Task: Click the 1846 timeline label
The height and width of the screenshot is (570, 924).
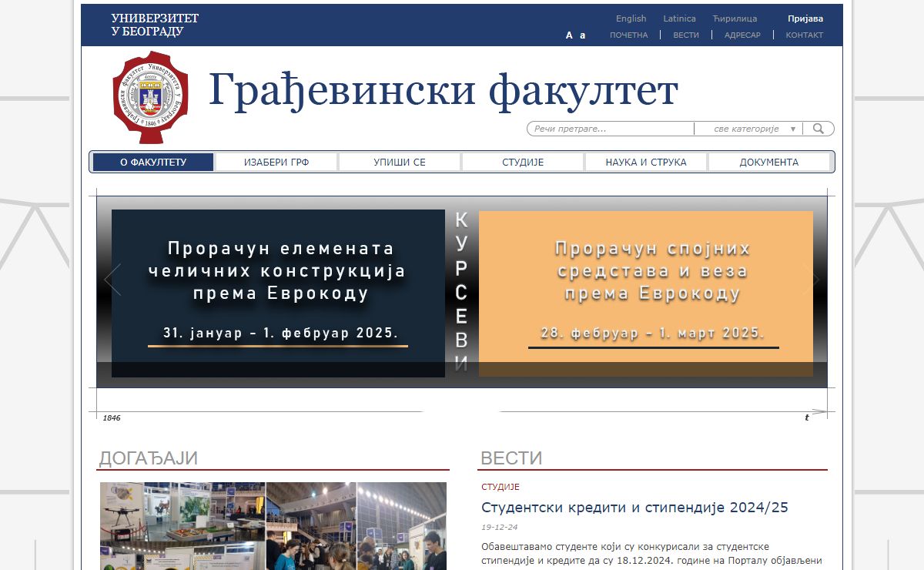Action: pos(112,417)
